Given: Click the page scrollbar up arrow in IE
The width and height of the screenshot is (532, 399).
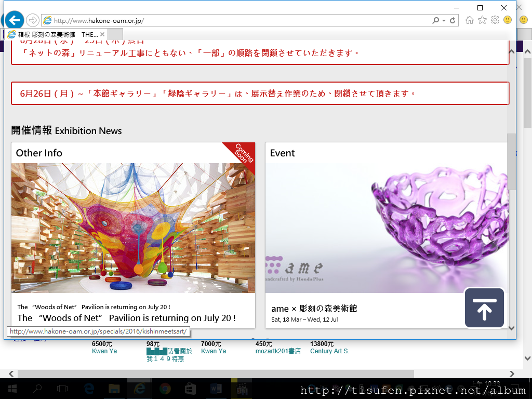Looking at the screenshot, I should click(511, 52).
